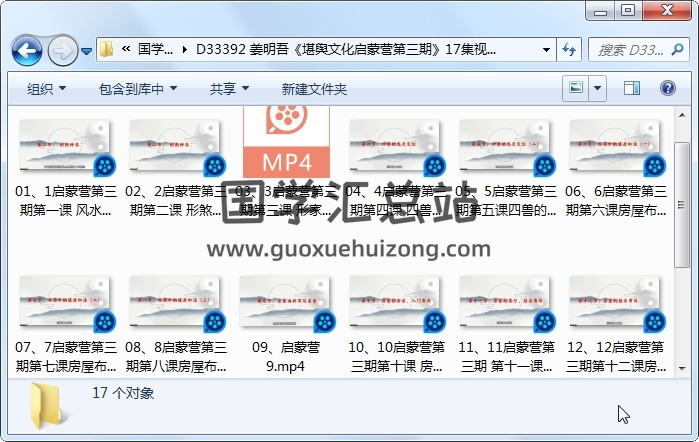Viewport: 699px width, 442px height.
Task: Open the view options dropdown arrow
Action: point(597,88)
